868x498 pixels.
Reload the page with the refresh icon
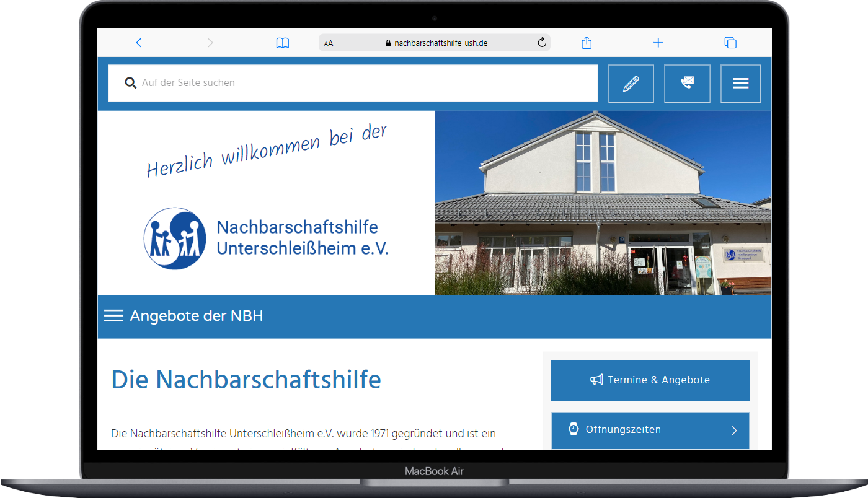pyautogui.click(x=541, y=42)
